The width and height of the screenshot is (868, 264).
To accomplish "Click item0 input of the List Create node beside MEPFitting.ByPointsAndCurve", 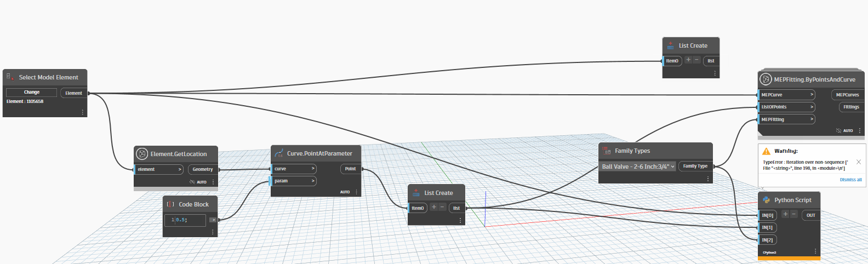I will coord(672,61).
